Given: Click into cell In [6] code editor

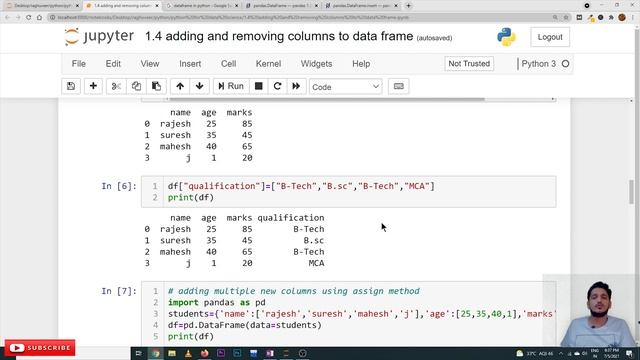Looking at the screenshot, I should [359, 192].
